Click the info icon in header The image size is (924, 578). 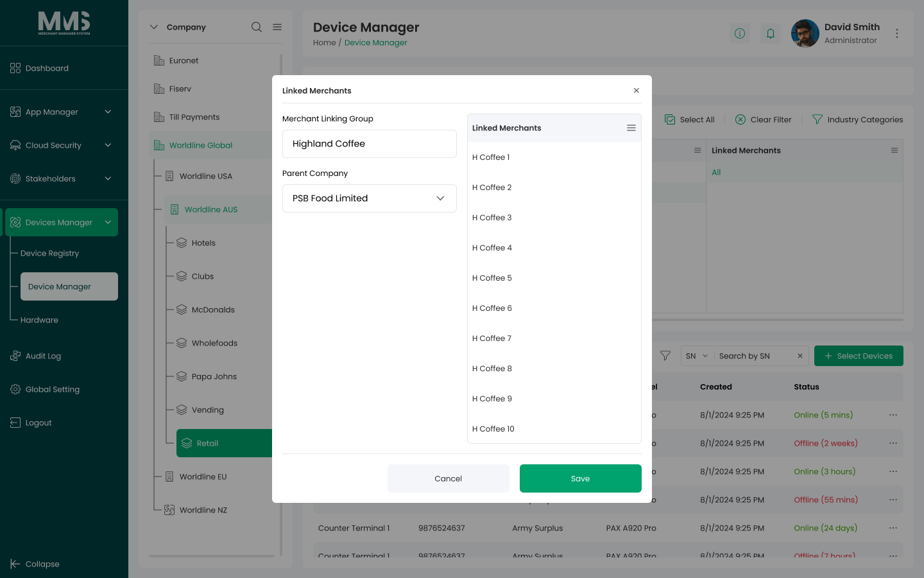tap(740, 33)
